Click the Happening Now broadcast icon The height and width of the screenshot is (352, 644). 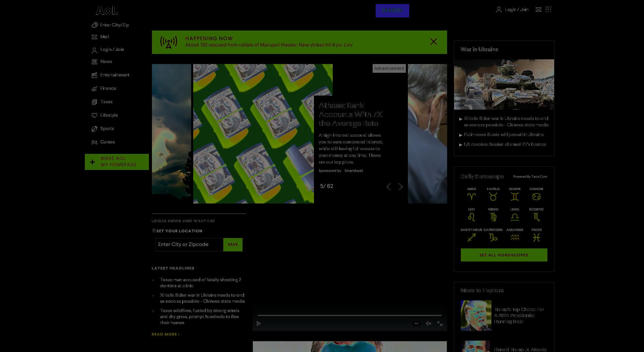[169, 42]
